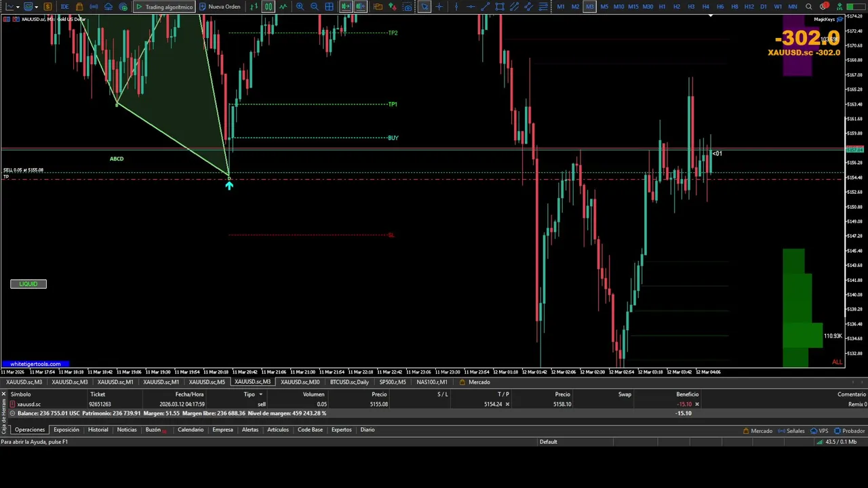Switch to Diario tab

[367, 430]
